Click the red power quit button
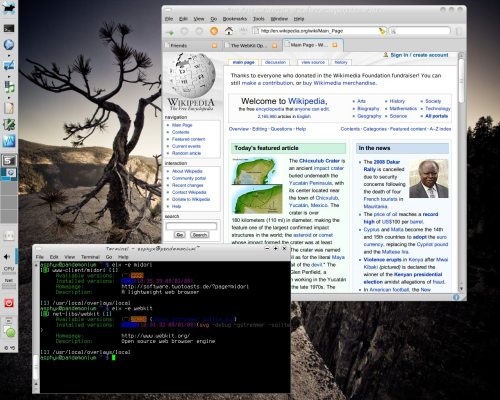Screen dimensions: 500x400 coord(9,303)
